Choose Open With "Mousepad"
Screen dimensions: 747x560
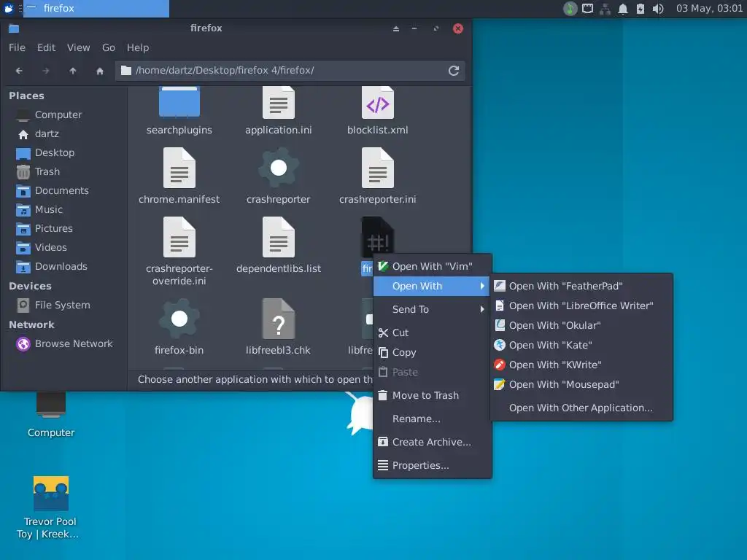[x=581, y=385]
